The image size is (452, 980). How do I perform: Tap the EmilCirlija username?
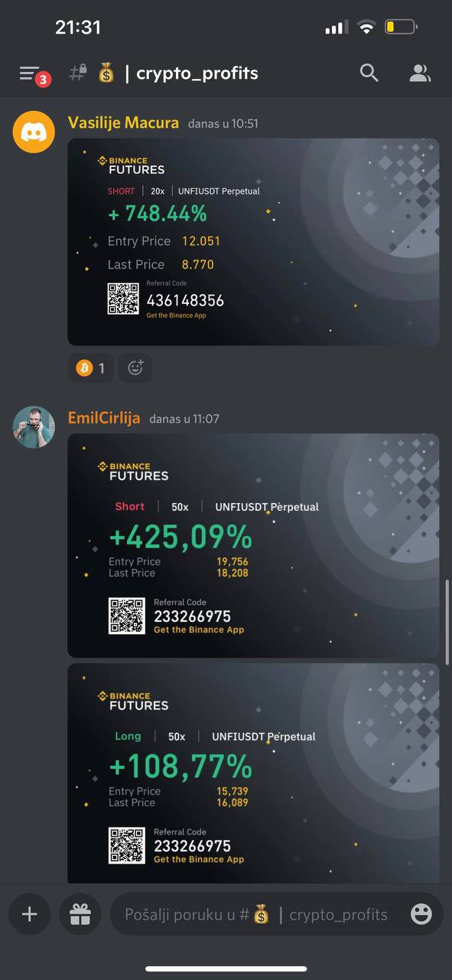tap(104, 418)
